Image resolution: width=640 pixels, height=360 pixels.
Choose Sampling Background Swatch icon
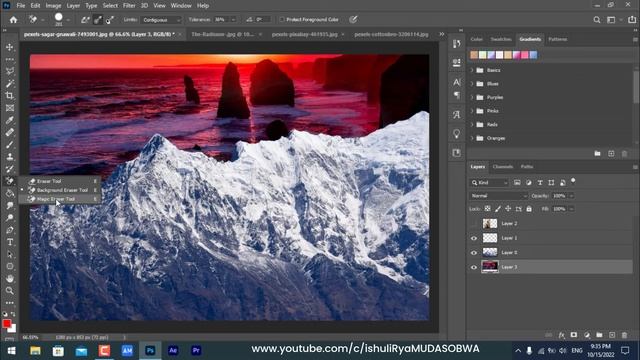110,20
